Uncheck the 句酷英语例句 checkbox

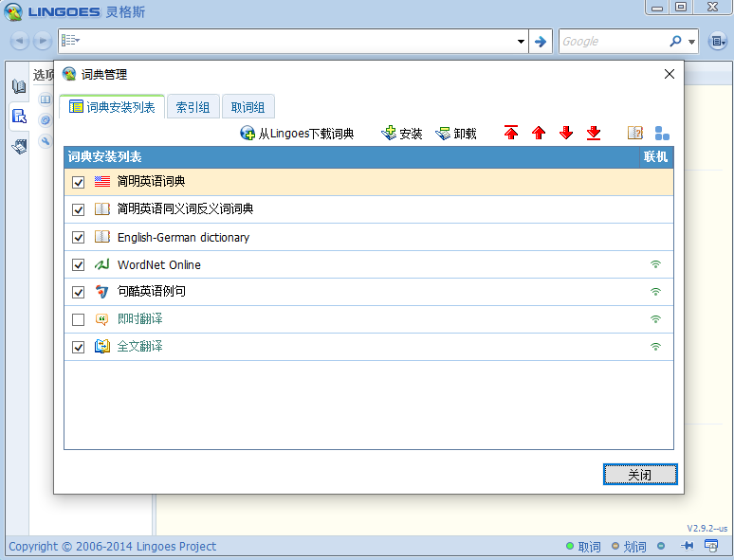tap(78, 293)
